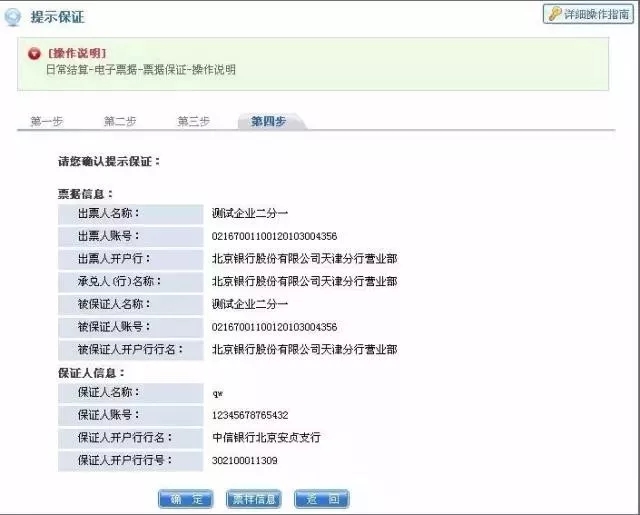Image resolution: width=640 pixels, height=515 pixels.
Task: Click the 返回 back button
Action: pos(322,499)
